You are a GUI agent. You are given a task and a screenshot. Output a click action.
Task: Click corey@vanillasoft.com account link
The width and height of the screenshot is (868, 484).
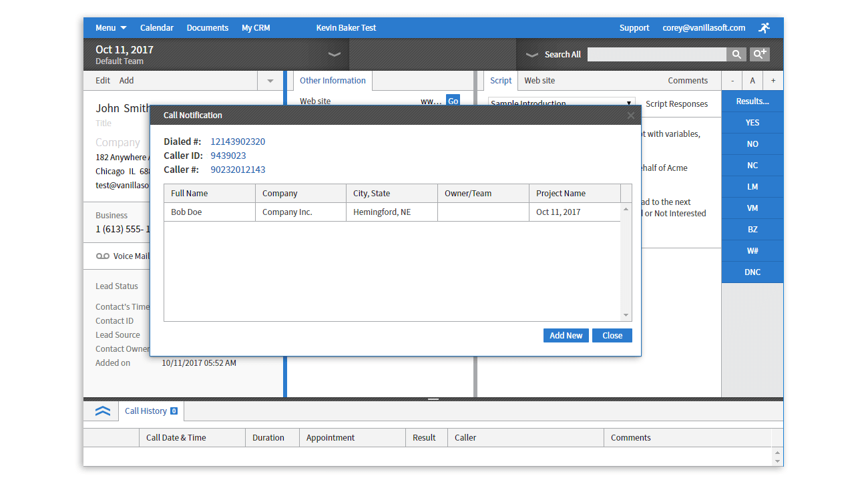coord(704,27)
